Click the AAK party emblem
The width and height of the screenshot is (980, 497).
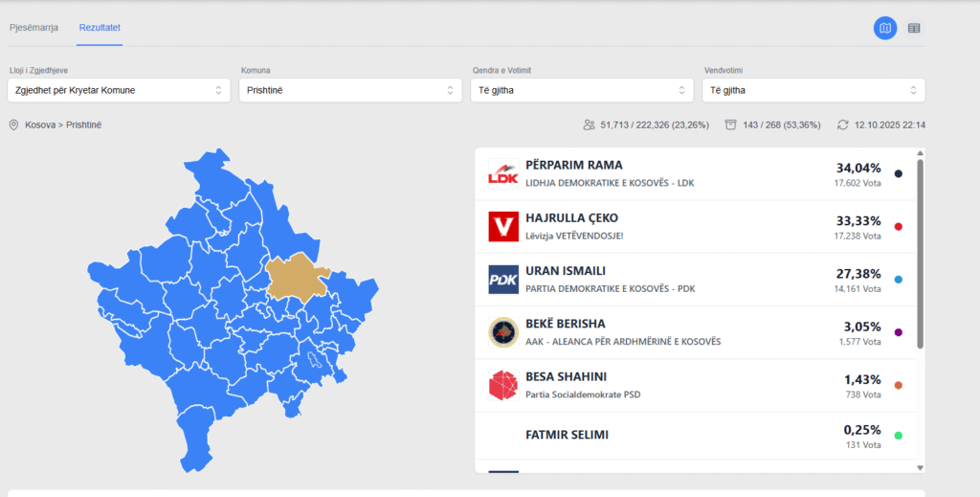[503, 332]
